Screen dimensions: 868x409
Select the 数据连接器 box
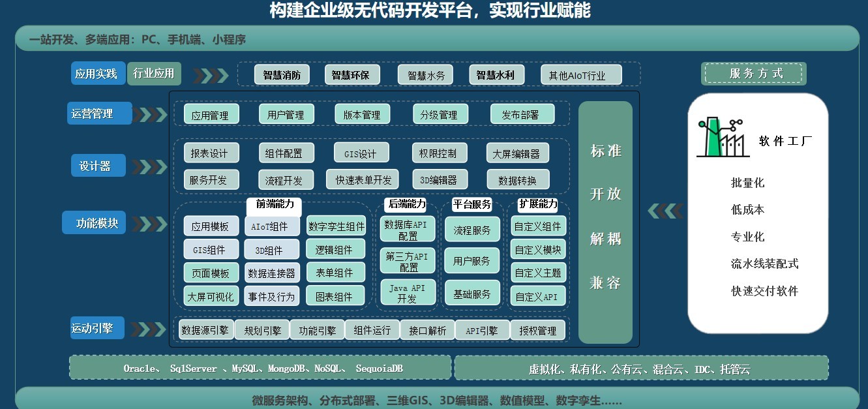(273, 273)
